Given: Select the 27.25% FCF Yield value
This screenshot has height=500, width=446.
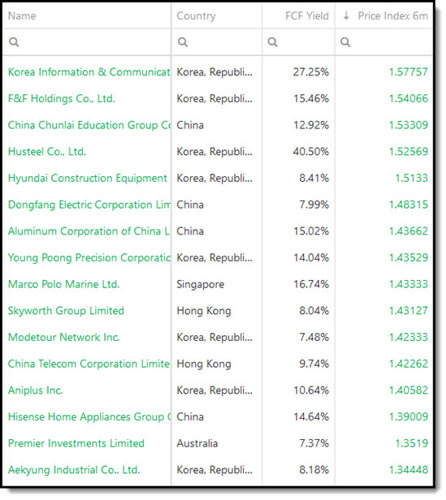Looking at the screenshot, I should coord(311,72).
